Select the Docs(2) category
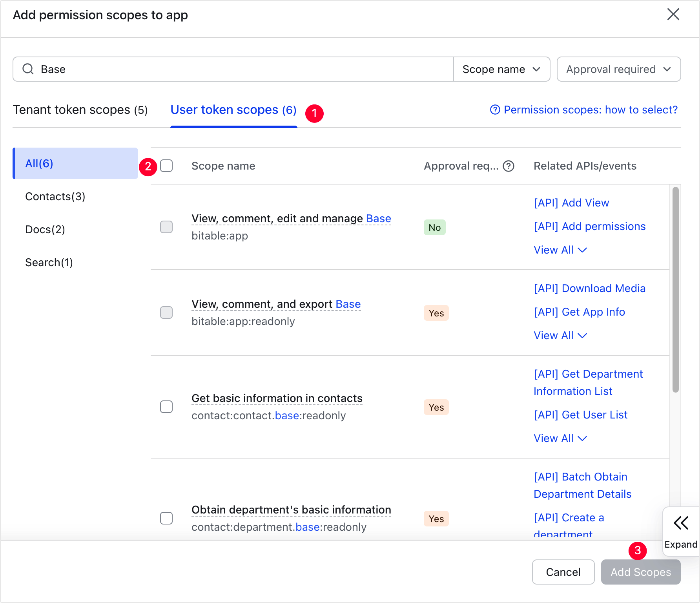Screen dimensions: 700x603 point(45,229)
